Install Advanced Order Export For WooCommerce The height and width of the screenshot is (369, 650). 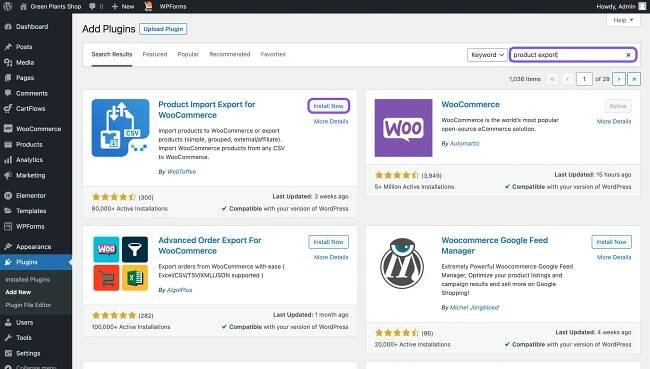[x=329, y=242]
